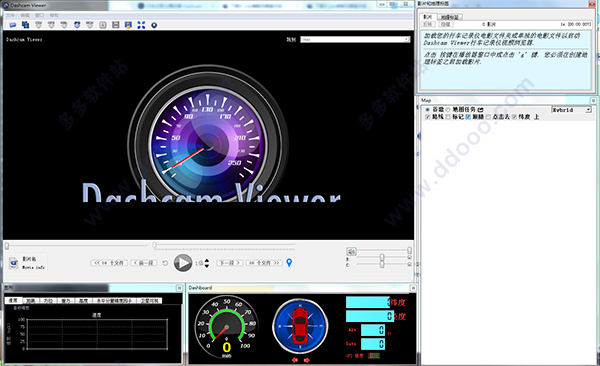The height and width of the screenshot is (366, 600).
Task: Increase playback speed with up arrow
Action: pyautogui.click(x=207, y=261)
